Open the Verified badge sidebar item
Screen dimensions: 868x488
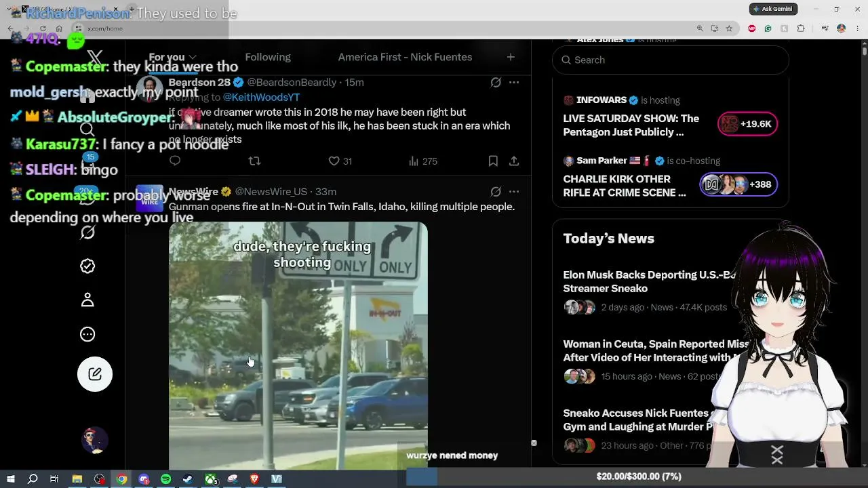click(87, 266)
